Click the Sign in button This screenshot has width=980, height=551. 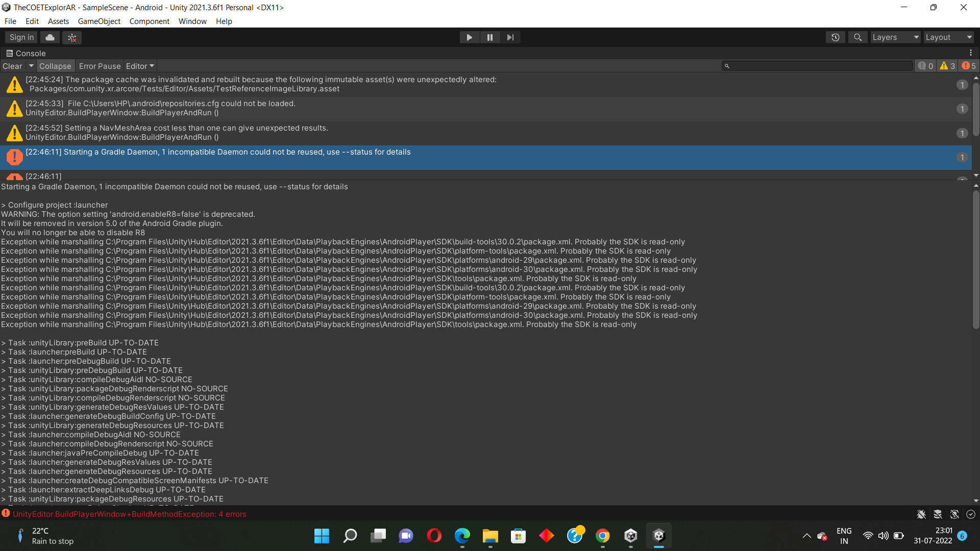21,37
